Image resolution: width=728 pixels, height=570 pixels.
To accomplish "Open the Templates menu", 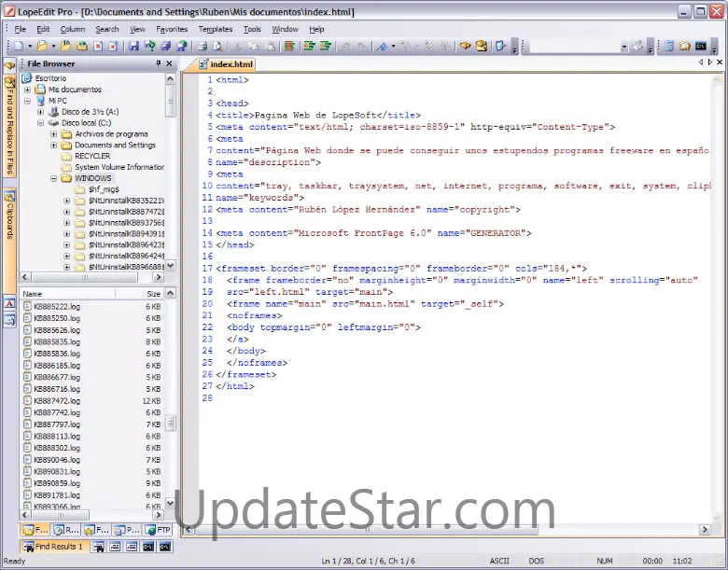I will (x=216, y=29).
